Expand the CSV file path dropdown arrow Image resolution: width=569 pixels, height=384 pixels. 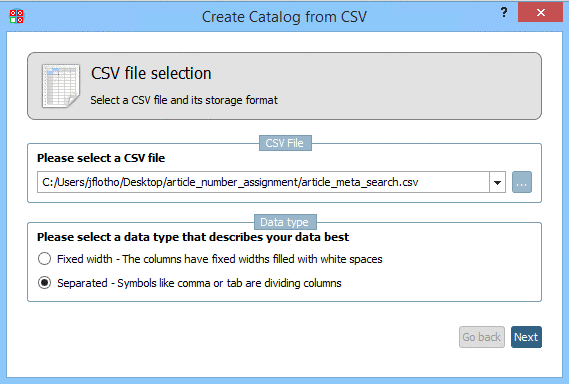click(x=498, y=182)
